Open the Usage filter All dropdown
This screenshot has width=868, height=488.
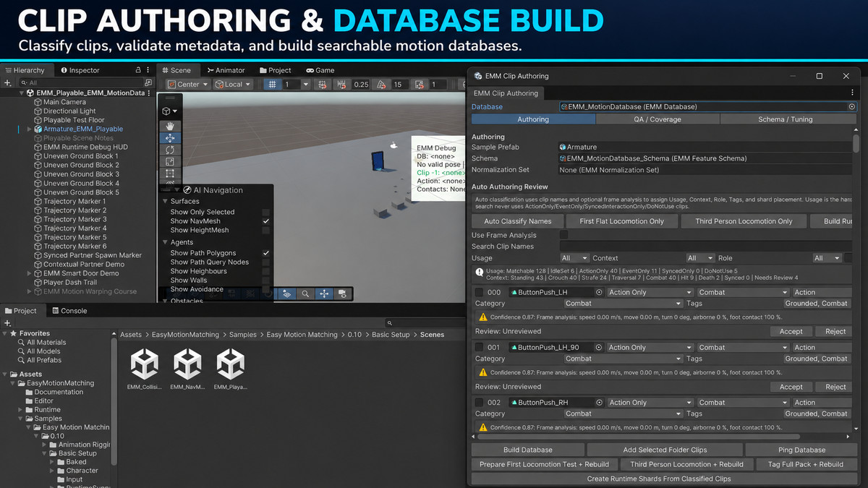click(x=574, y=258)
